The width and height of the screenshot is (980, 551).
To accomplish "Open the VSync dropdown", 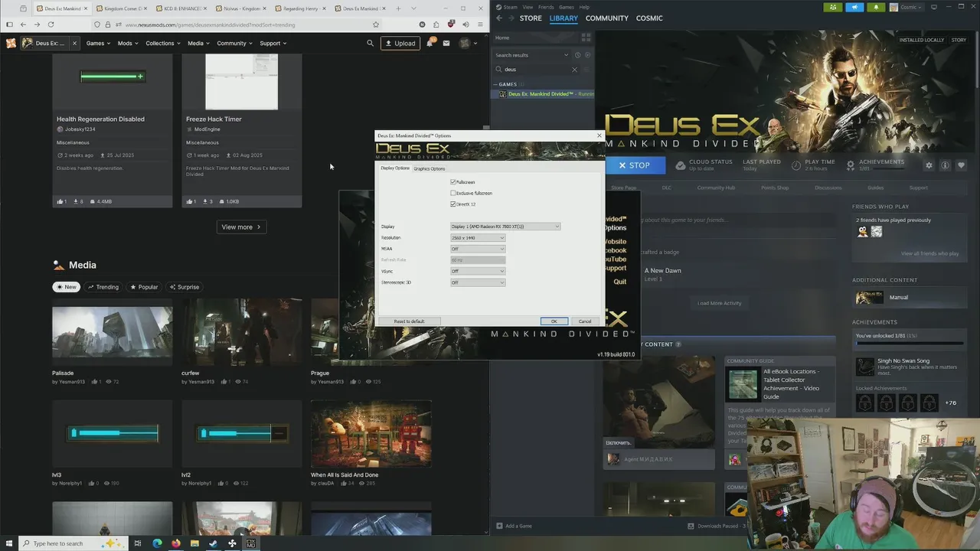I will (x=478, y=271).
